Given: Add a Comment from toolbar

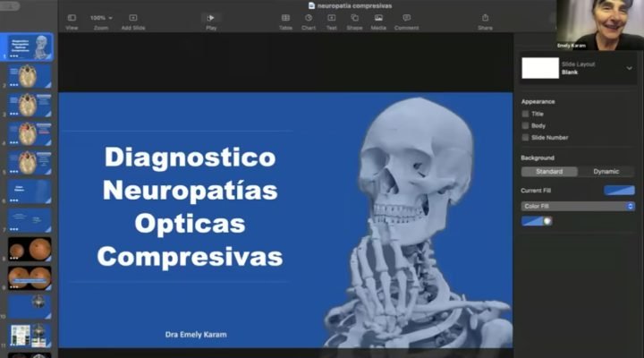Looking at the screenshot, I should click(x=406, y=17).
